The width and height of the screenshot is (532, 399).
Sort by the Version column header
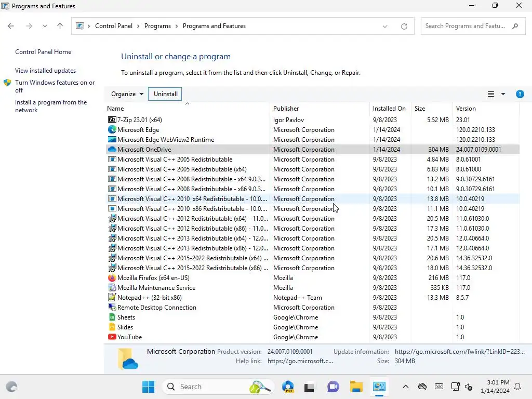click(486, 109)
